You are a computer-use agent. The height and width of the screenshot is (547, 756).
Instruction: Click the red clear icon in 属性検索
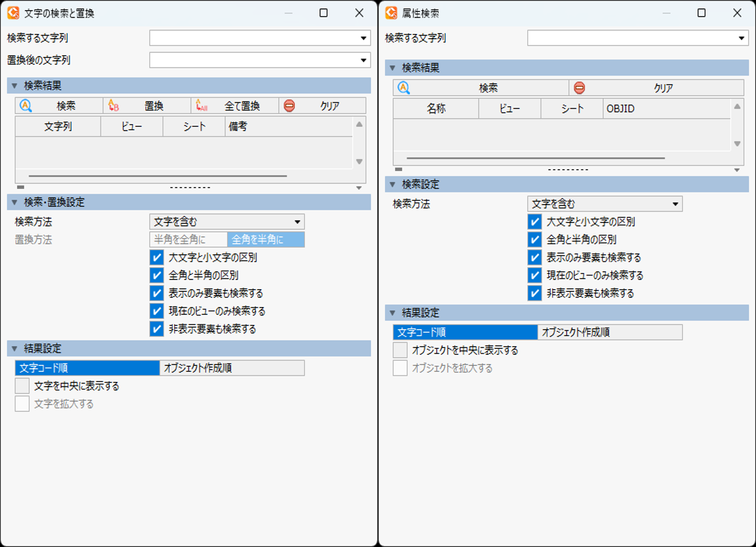(x=579, y=88)
